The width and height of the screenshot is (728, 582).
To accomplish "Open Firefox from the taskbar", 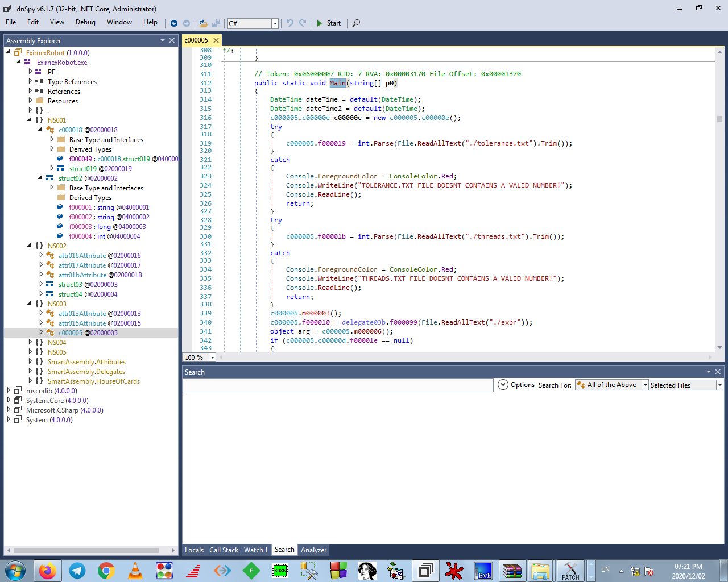I will coord(48,571).
